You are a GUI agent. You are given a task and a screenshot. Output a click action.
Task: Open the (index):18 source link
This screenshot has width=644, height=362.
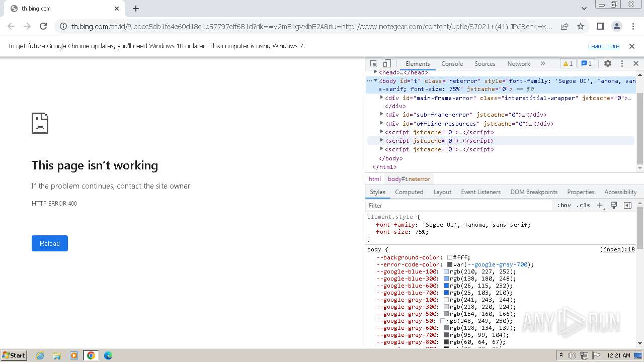pyautogui.click(x=617, y=249)
